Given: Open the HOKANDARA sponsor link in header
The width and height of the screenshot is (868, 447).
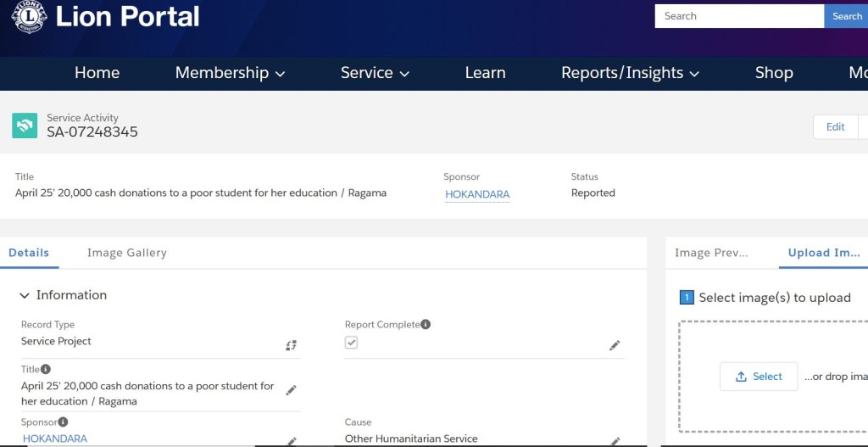Looking at the screenshot, I should pyautogui.click(x=477, y=194).
